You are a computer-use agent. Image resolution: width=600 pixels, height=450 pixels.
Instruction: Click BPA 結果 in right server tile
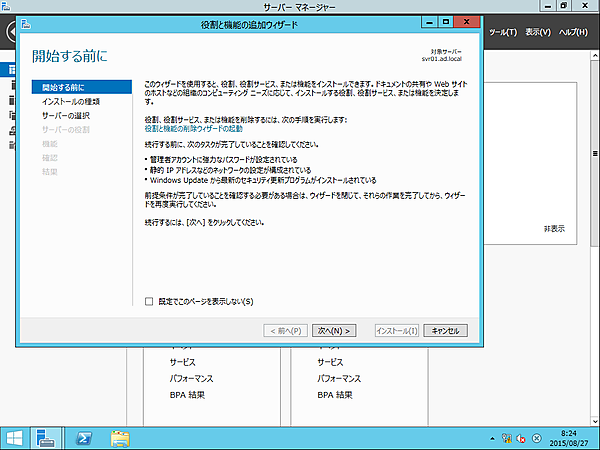click(335, 395)
